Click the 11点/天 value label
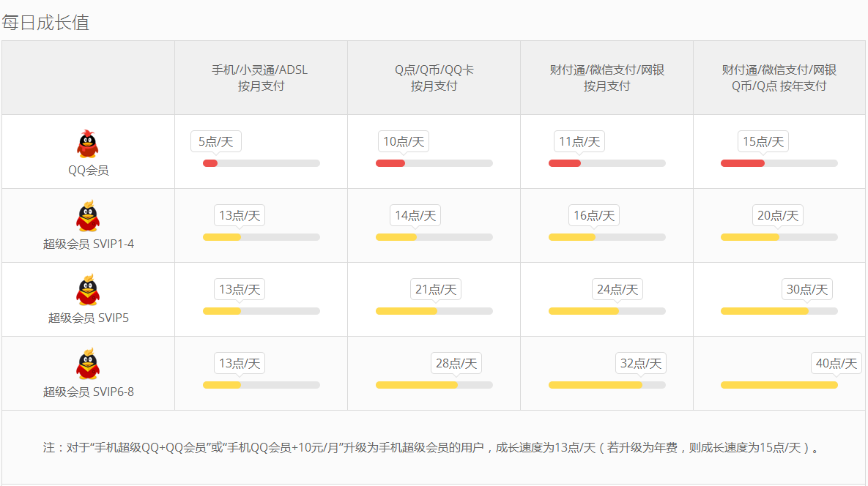868x486 pixels. [x=579, y=141]
